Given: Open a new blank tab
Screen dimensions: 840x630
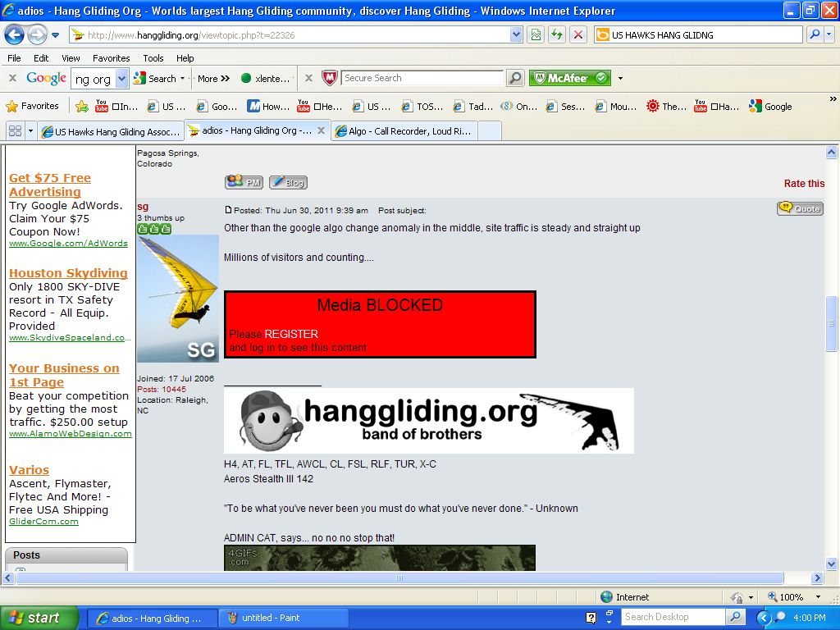Looking at the screenshot, I should pos(490,131).
